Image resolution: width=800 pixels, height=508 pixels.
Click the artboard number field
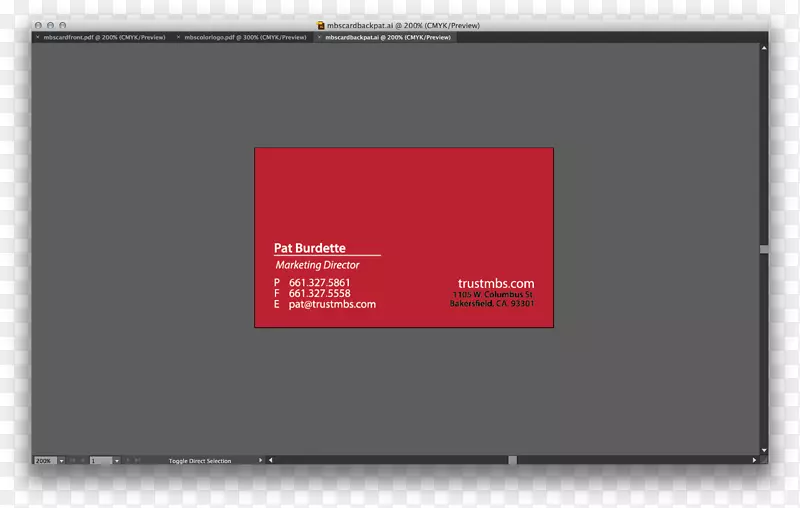tap(100, 461)
